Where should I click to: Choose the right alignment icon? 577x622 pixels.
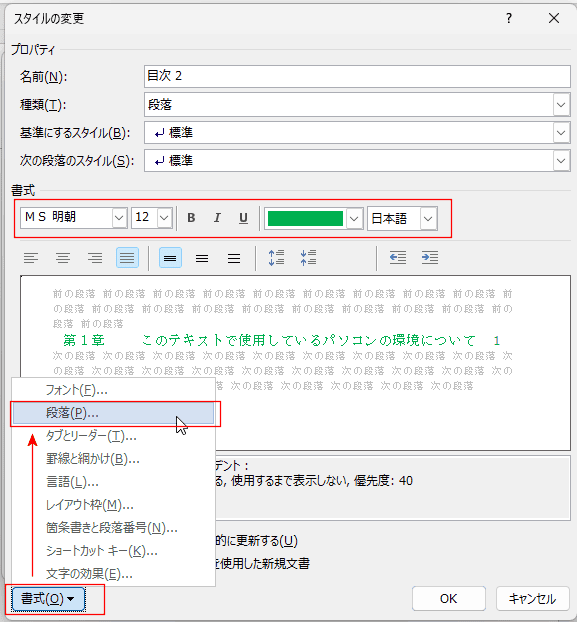[x=95, y=258]
